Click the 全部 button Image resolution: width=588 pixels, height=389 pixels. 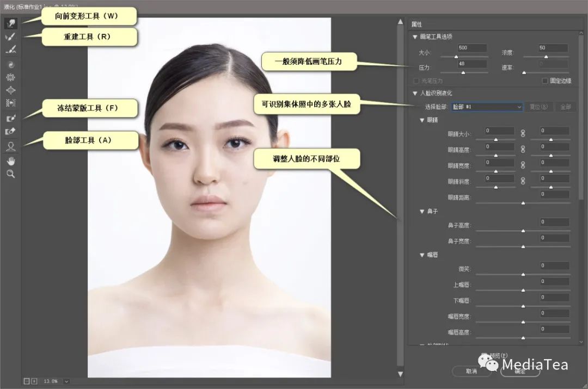[566, 107]
